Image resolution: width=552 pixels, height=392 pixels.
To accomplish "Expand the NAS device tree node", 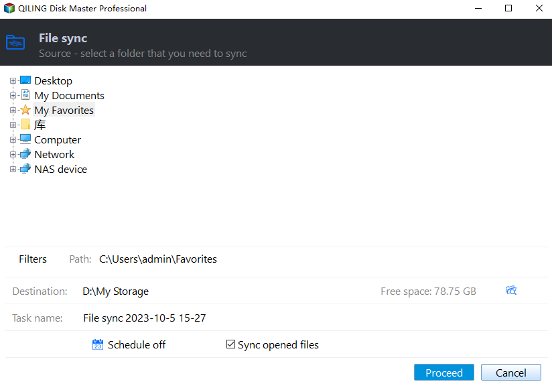I will tap(13, 170).
